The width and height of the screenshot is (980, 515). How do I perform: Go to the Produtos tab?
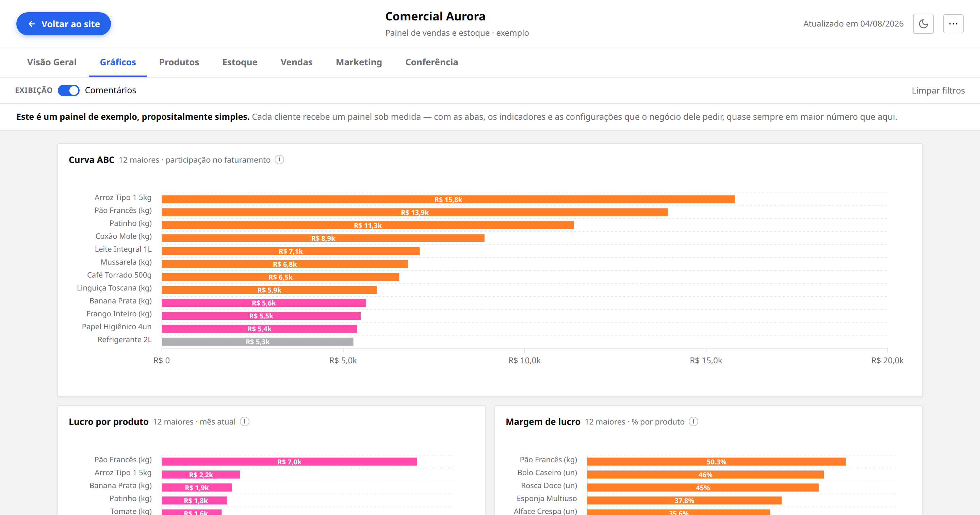pyautogui.click(x=179, y=62)
